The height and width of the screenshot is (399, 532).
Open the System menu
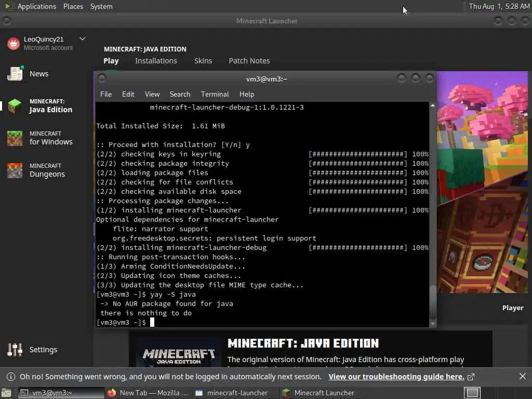tap(101, 6)
